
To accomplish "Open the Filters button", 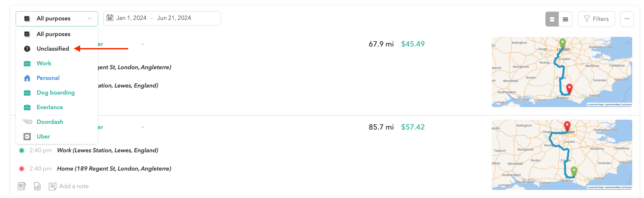I will (x=596, y=19).
